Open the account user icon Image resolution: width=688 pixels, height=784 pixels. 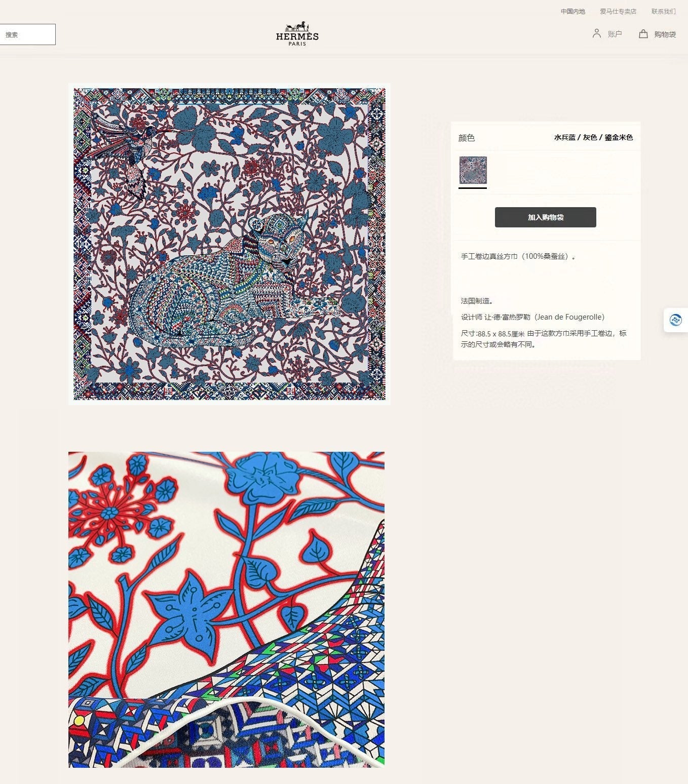click(x=597, y=33)
